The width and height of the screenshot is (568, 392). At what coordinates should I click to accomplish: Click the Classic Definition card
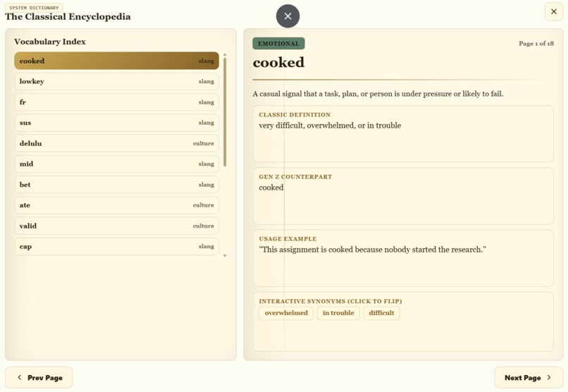coord(403,134)
